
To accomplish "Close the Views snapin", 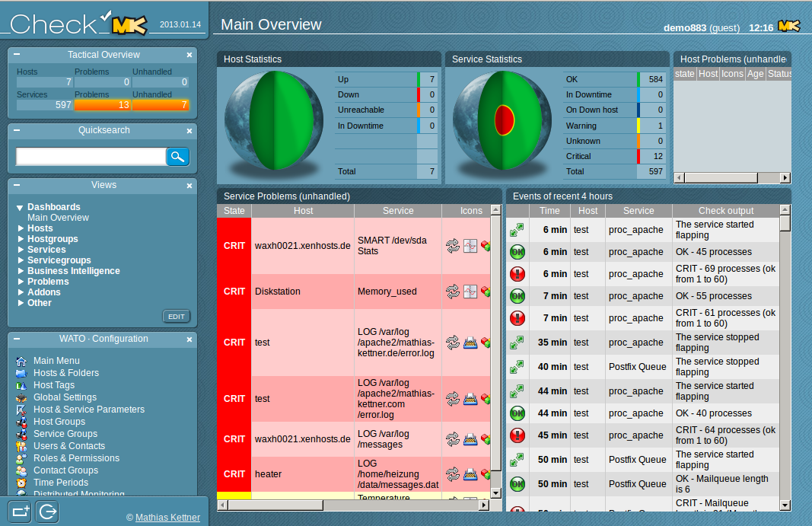I will [189, 185].
